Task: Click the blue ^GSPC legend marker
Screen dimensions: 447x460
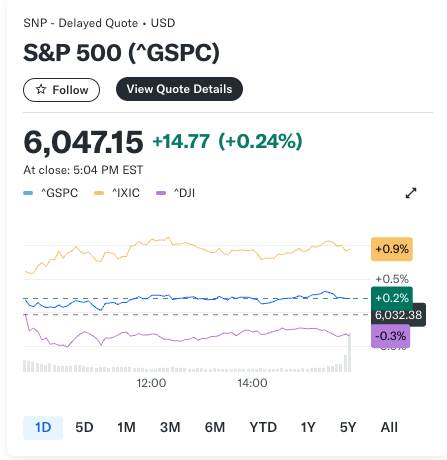Action: point(28,193)
